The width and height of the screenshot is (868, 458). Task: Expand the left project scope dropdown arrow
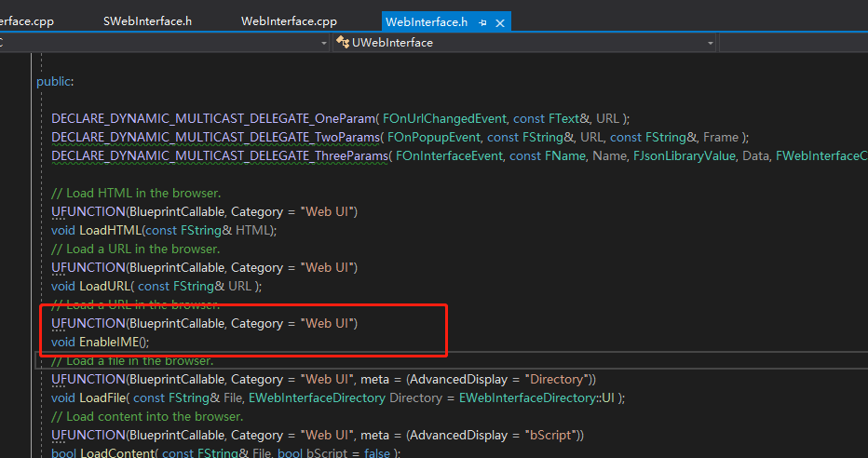(x=324, y=43)
